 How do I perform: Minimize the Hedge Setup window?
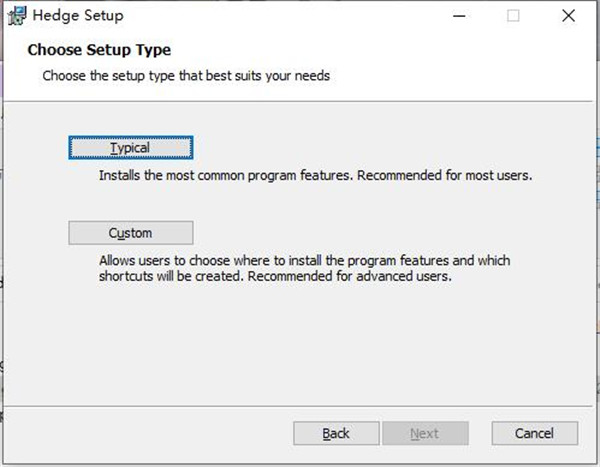point(459,16)
